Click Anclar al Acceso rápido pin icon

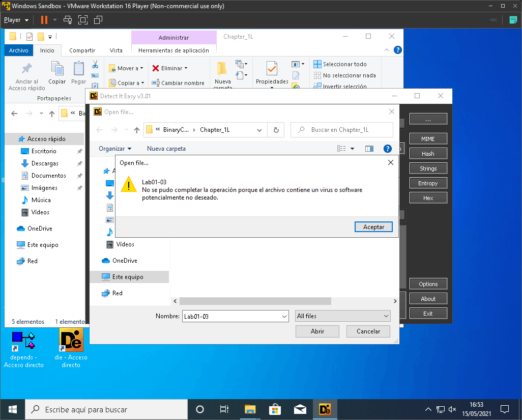pos(26,69)
